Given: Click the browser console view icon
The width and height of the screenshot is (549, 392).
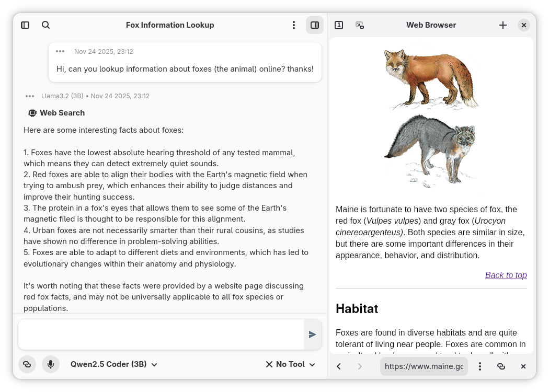Looking at the screenshot, I should coord(360,25).
